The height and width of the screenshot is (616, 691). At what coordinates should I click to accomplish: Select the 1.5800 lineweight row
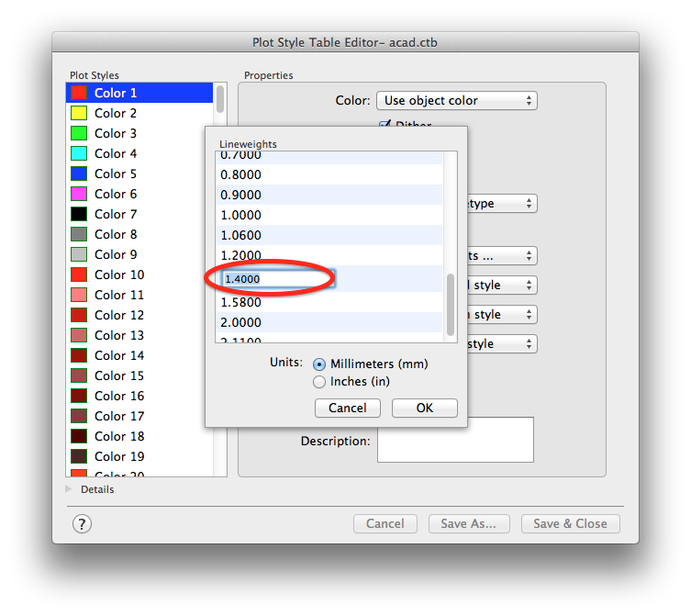(329, 302)
